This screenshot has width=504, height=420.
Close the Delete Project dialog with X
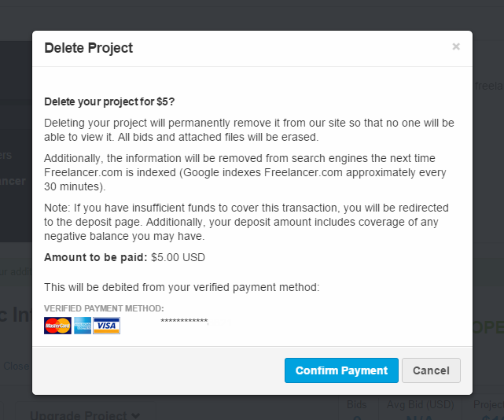[x=456, y=46]
